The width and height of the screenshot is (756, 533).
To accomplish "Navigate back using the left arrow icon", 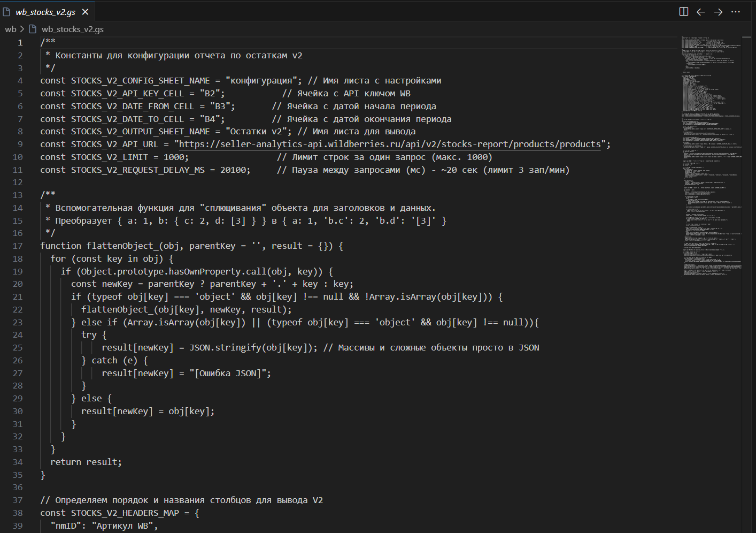I will [x=700, y=11].
